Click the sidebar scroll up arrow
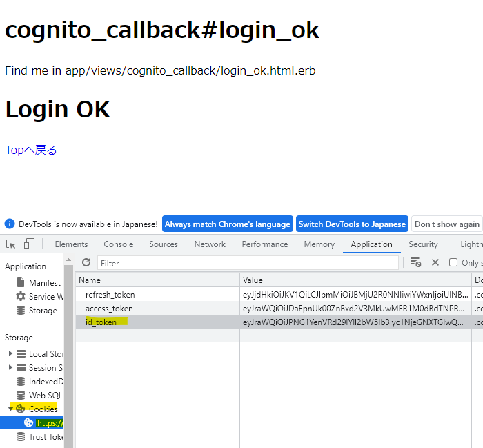Screen dimensions: 483x448 (69, 260)
